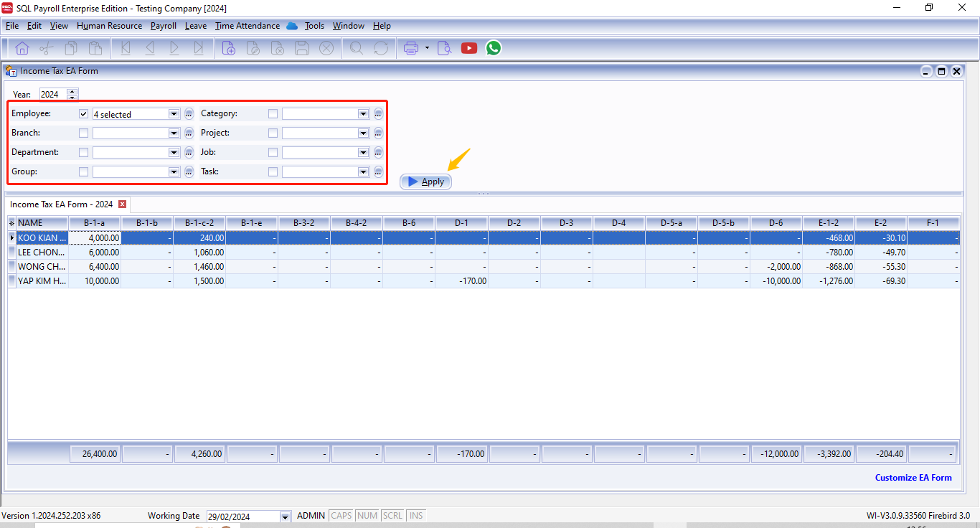Open the WhatsApp icon in the toolbar

coord(494,48)
